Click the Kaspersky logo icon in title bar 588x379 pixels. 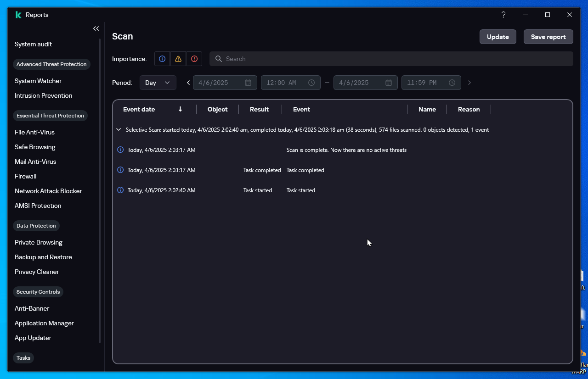click(x=18, y=15)
